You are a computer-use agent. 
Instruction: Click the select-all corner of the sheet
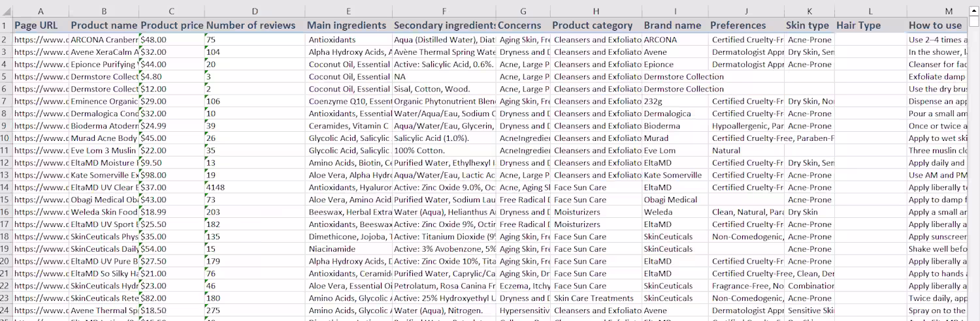tap(6, 11)
